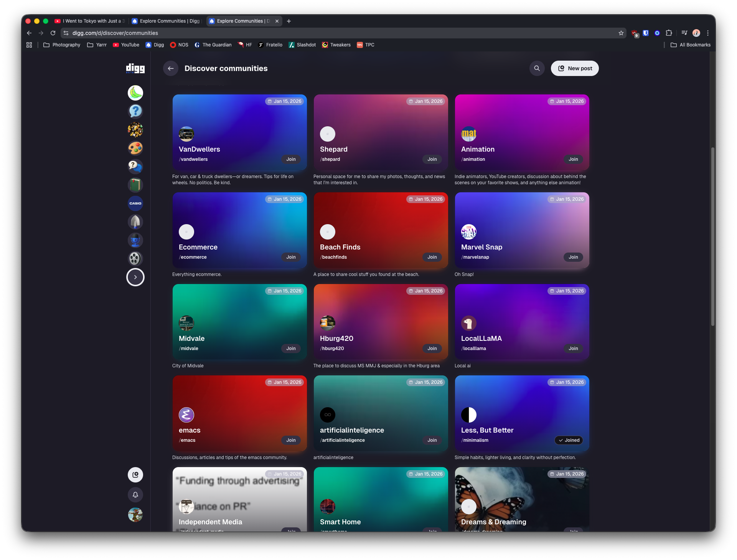
Task: Click the notification bell icon
Action: (135, 495)
